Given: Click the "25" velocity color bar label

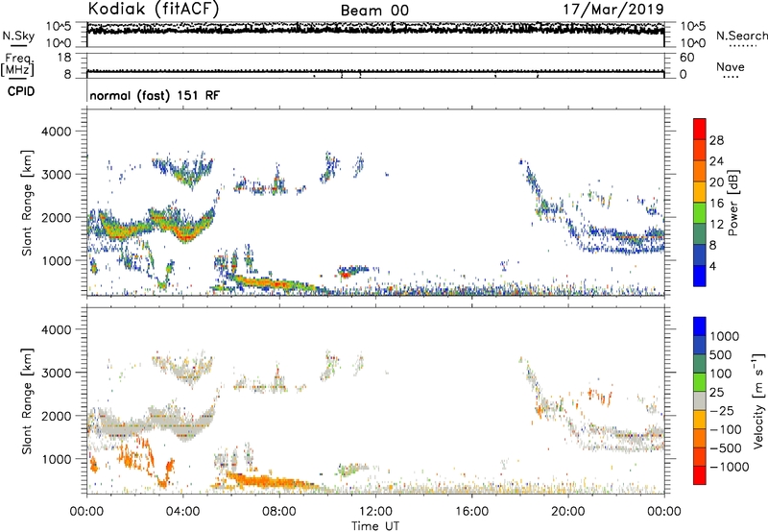Looking at the screenshot, I should tap(716, 393).
